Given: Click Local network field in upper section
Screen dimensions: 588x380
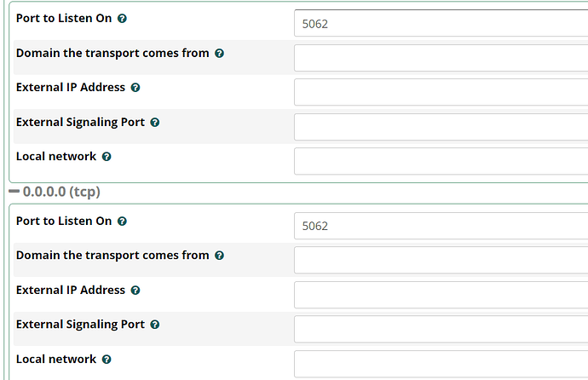Looking at the screenshot, I should click(441, 161).
